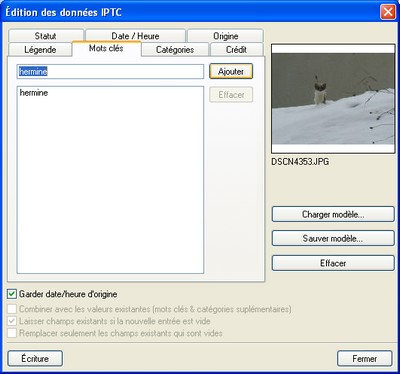Switch to the Statut tab

tap(46, 36)
